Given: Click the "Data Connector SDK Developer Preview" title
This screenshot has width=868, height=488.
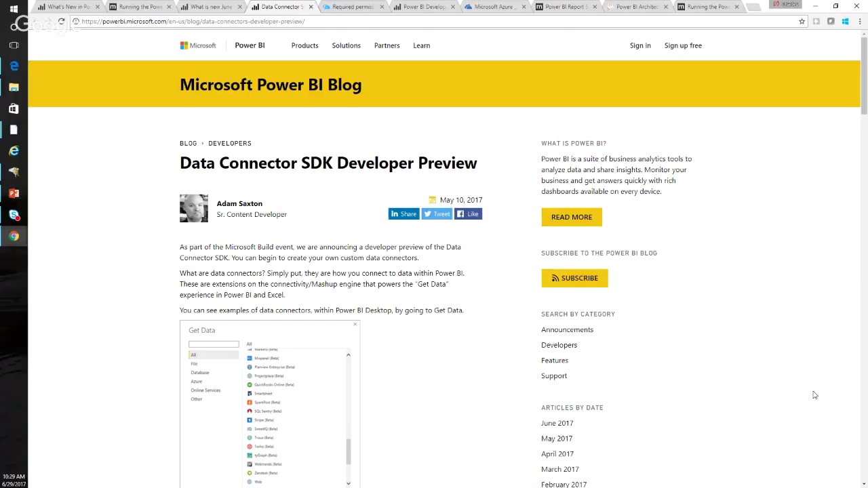Looking at the screenshot, I should tap(328, 163).
